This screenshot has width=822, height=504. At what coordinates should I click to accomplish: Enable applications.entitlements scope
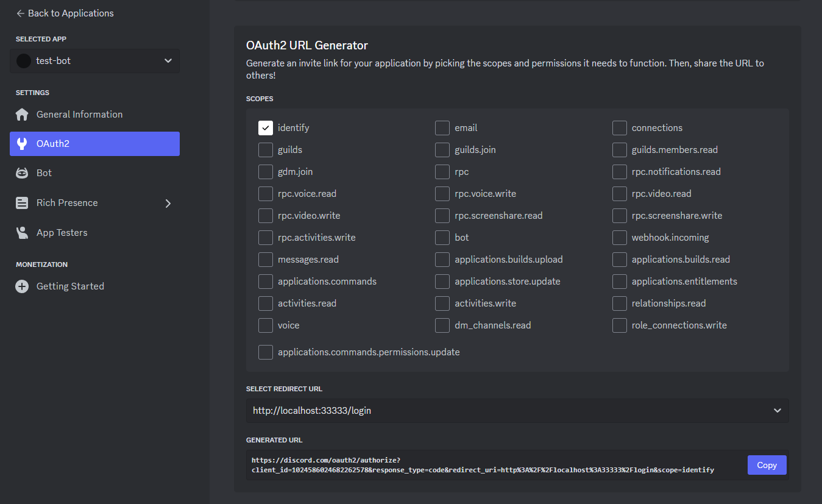tap(620, 282)
